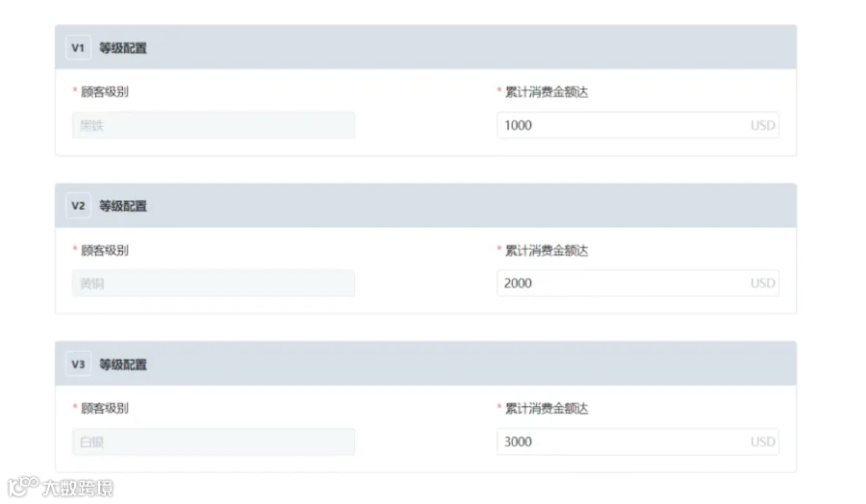Click the 大数跨境 watermark logo
Viewport: 866px width, 504px height.
61,487
